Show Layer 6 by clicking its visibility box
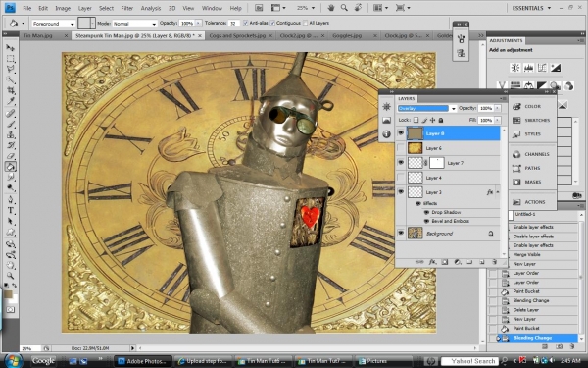 (x=401, y=148)
